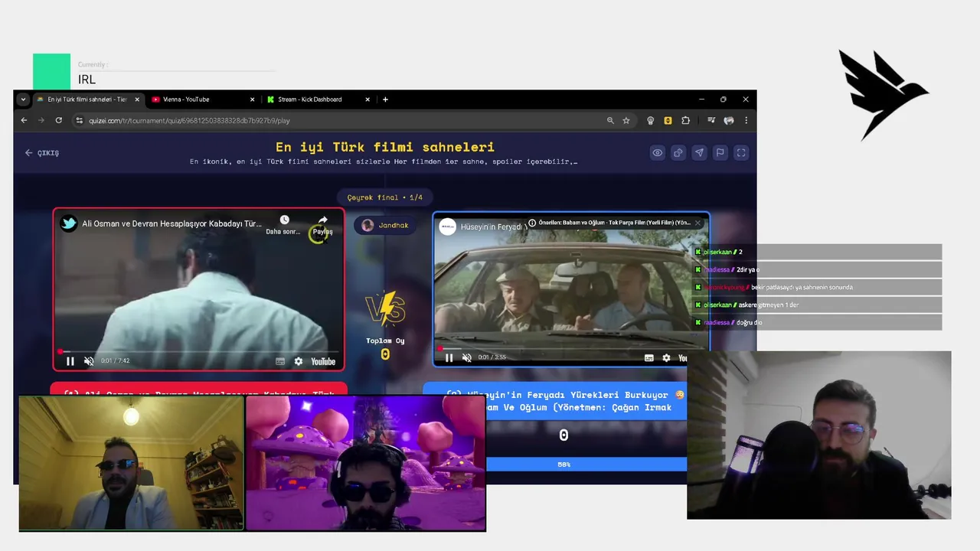Close the En iyi Türk filmi tab
This screenshot has width=980, height=551.
(137, 99)
